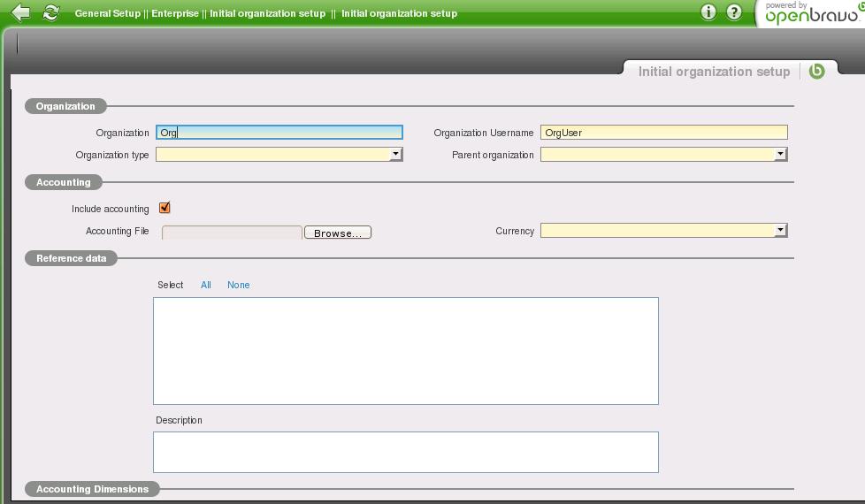
Task: Click the Accounting Dimensions section header
Action: [x=92, y=489]
